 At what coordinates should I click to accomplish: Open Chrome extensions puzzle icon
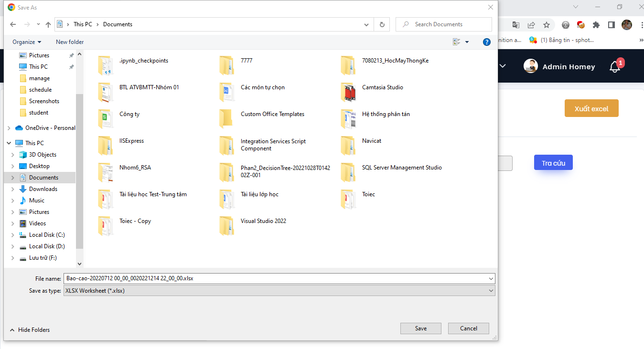click(x=596, y=25)
